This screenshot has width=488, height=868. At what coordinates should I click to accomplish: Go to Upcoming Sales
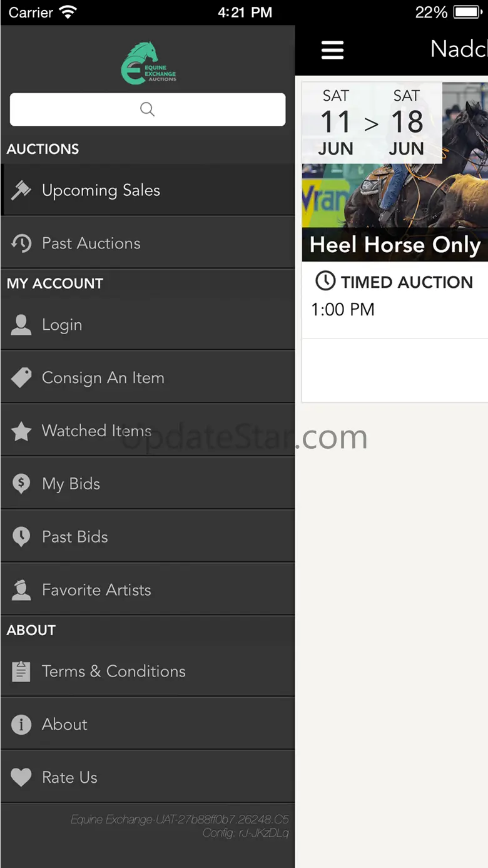(x=101, y=190)
